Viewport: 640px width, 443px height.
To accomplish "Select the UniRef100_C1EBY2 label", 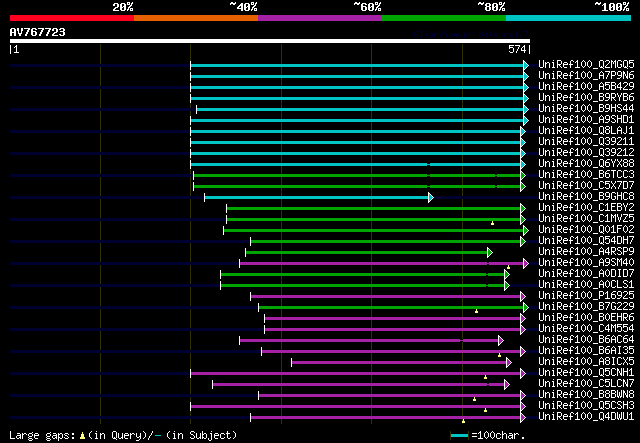I will pyautogui.click(x=586, y=208).
